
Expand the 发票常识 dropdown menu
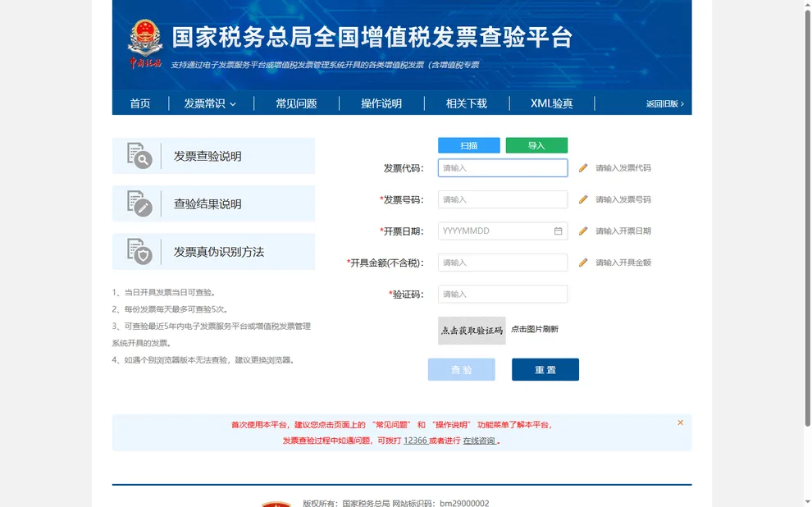(210, 103)
